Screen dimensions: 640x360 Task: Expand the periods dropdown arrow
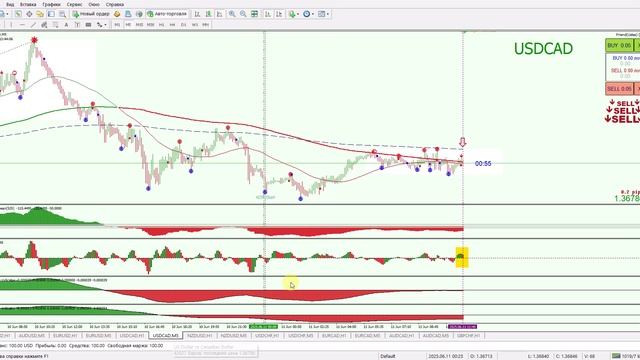tap(313, 14)
